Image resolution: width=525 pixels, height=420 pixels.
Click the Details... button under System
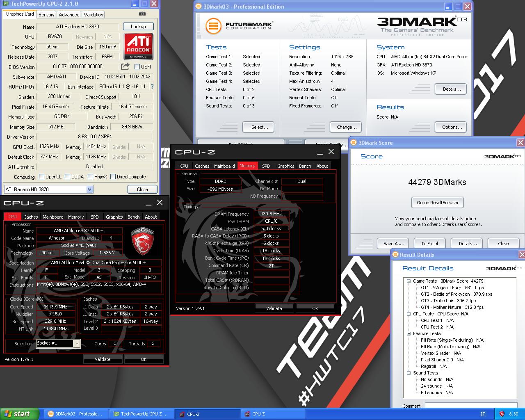point(452,89)
